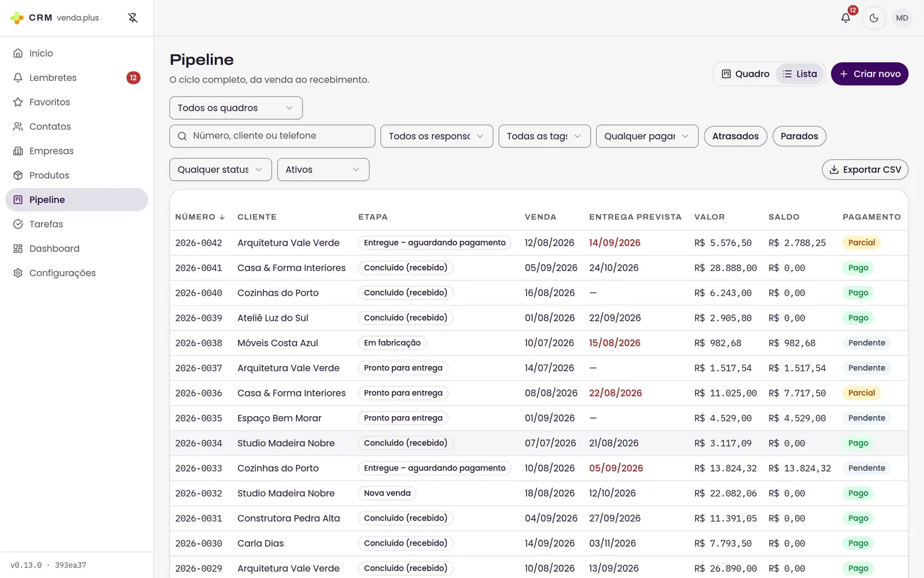924x578 pixels.
Task: Open Favoritos in the sidebar
Action: click(77, 102)
